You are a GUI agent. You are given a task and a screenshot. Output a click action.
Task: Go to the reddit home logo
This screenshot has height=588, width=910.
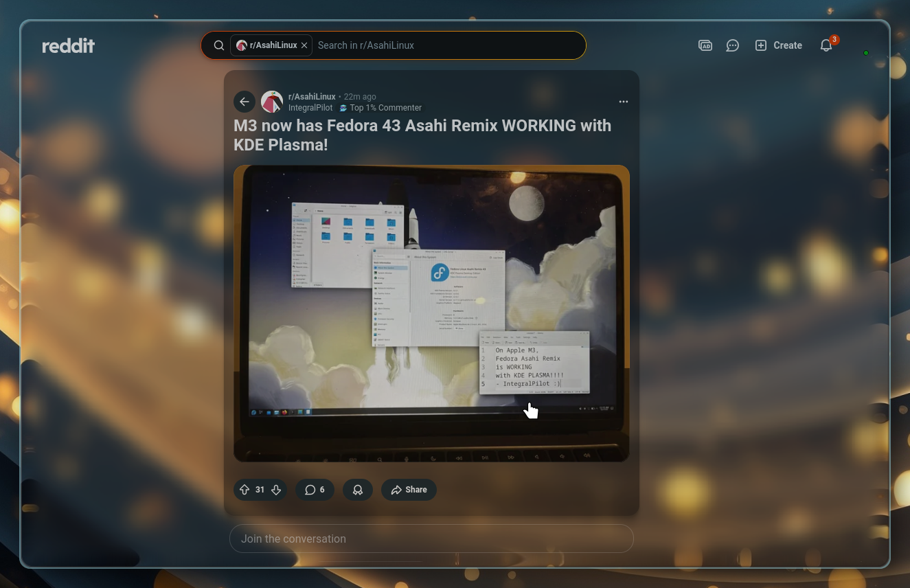pos(68,46)
